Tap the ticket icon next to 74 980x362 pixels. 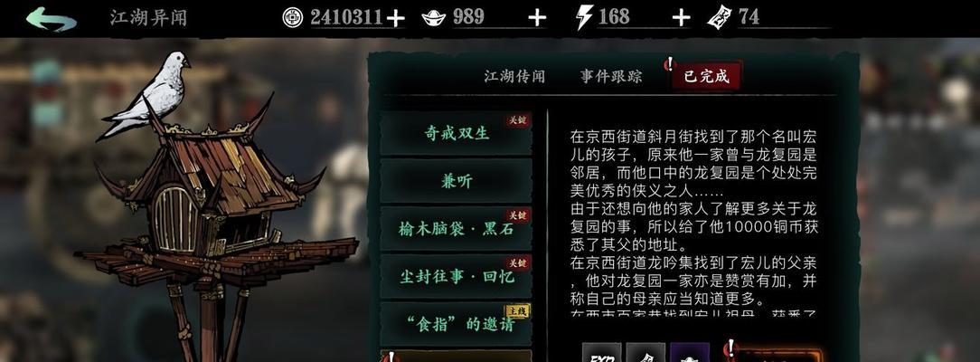pos(720,17)
